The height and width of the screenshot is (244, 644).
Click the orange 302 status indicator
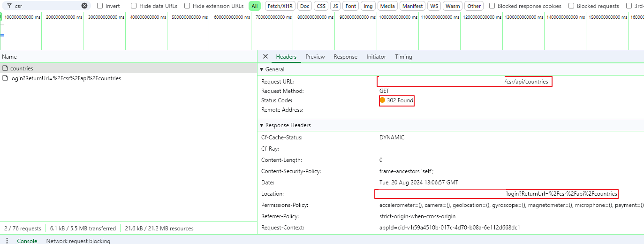382,100
